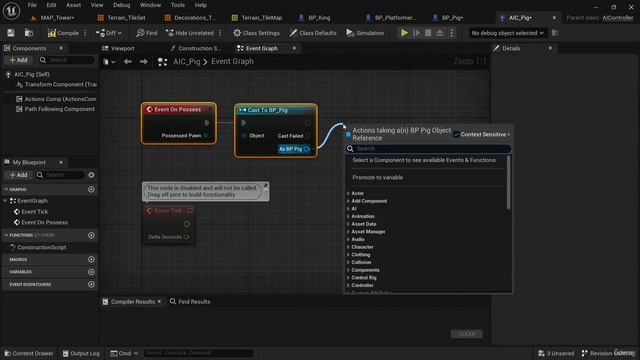
Task: Add a new event dispatcher
Action: (91, 284)
